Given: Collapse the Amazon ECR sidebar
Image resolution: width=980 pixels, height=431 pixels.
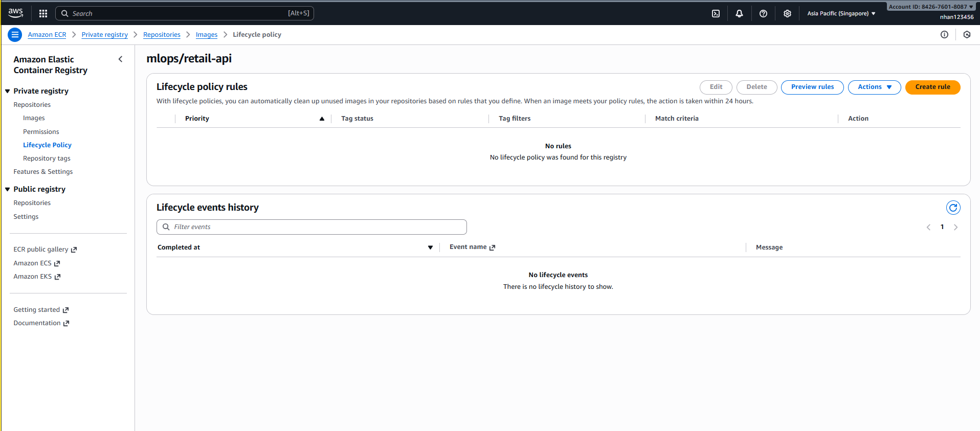Looking at the screenshot, I should [x=121, y=59].
